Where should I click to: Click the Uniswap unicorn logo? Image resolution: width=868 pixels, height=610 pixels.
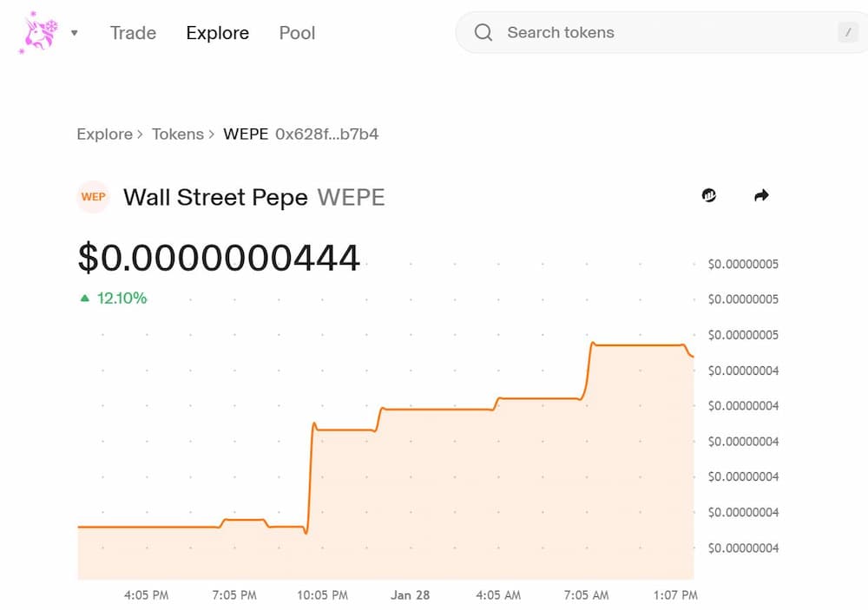(38, 33)
